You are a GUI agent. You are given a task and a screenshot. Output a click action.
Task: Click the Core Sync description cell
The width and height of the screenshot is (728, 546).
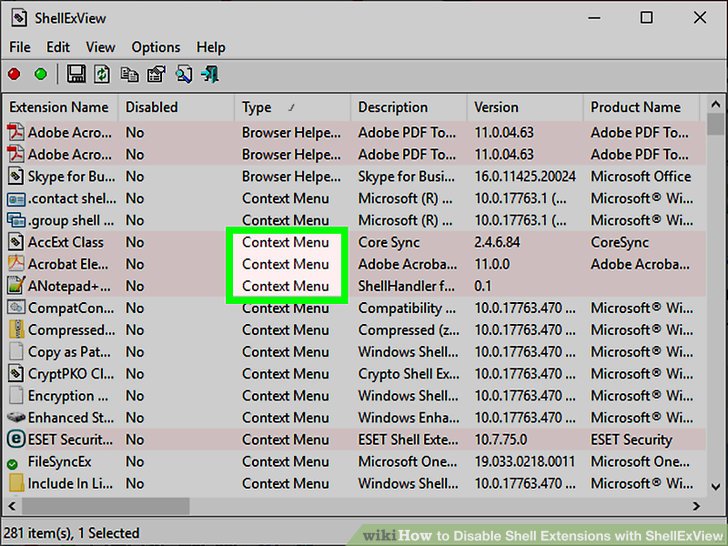click(389, 242)
